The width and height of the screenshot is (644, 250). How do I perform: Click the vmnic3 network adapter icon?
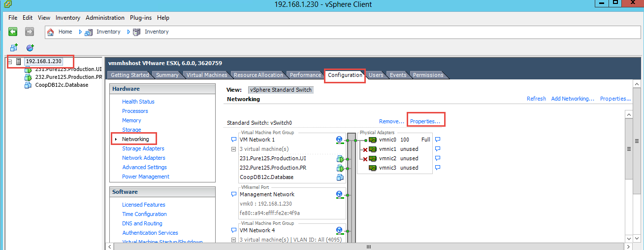pos(373,168)
